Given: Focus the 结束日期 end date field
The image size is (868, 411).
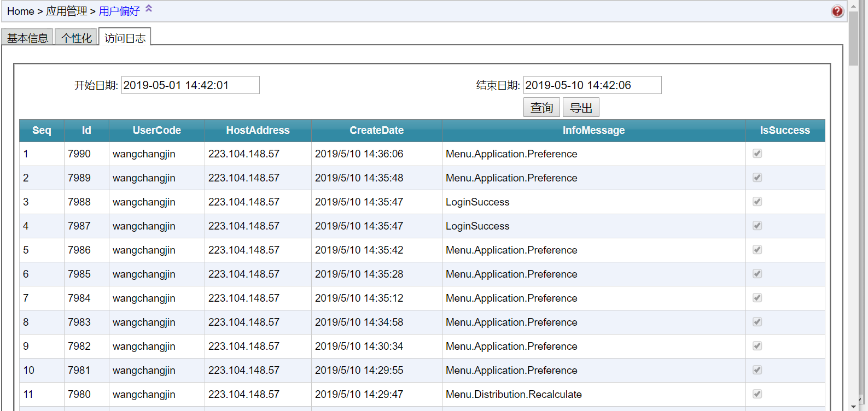Looking at the screenshot, I should [592, 85].
